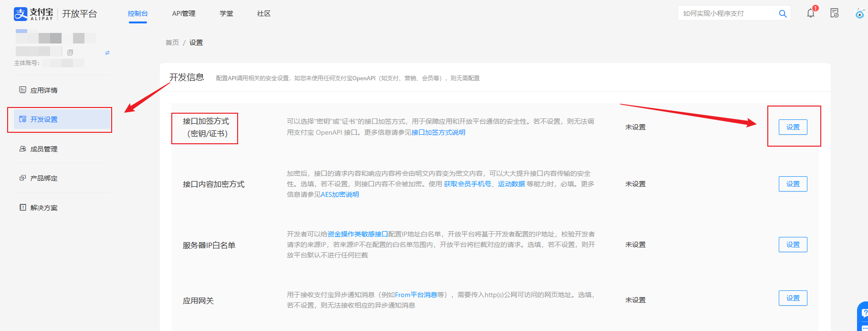Open the notification bell

811,13
